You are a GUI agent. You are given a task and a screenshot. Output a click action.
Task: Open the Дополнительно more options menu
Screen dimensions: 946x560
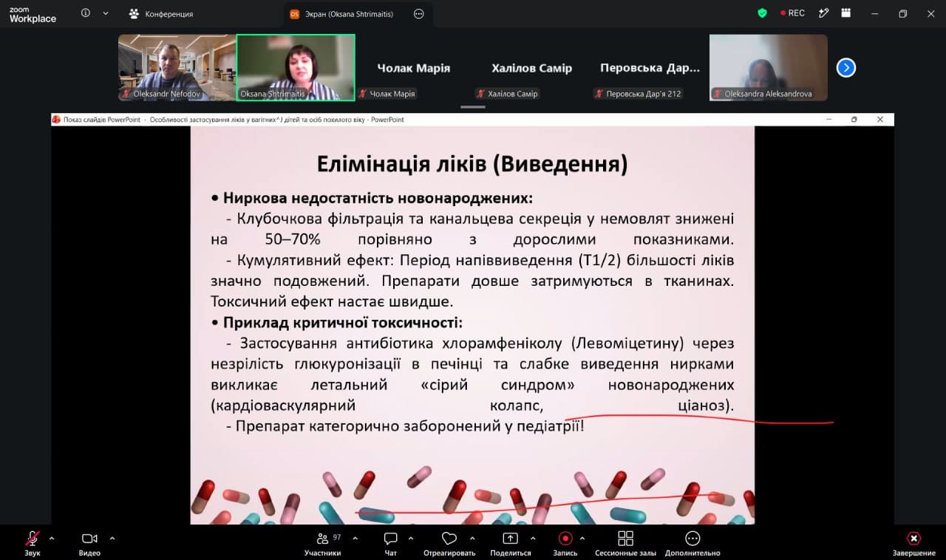693,542
